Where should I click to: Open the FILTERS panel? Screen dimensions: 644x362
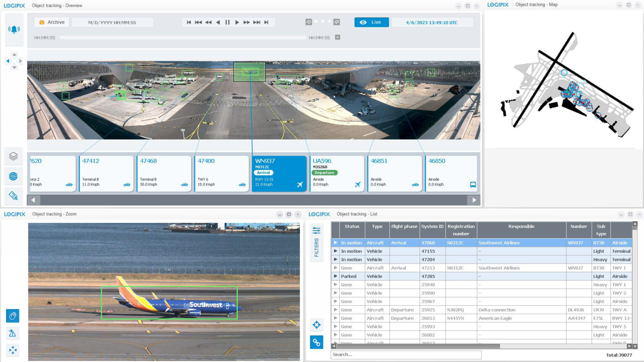coord(317,241)
